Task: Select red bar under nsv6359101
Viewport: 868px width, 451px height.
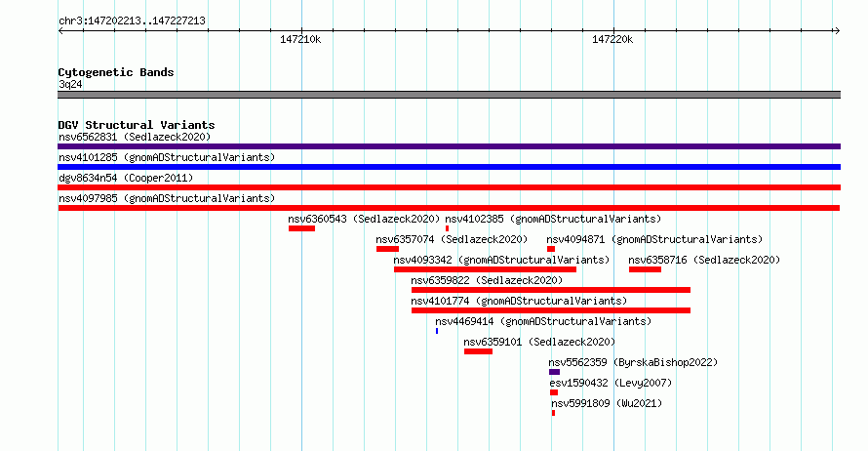Action: pos(478,351)
